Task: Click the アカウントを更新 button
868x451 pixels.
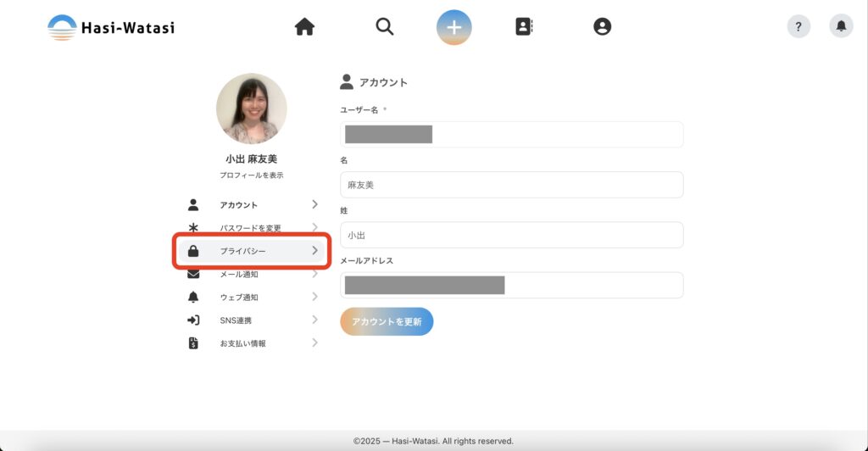Action: 387,322
